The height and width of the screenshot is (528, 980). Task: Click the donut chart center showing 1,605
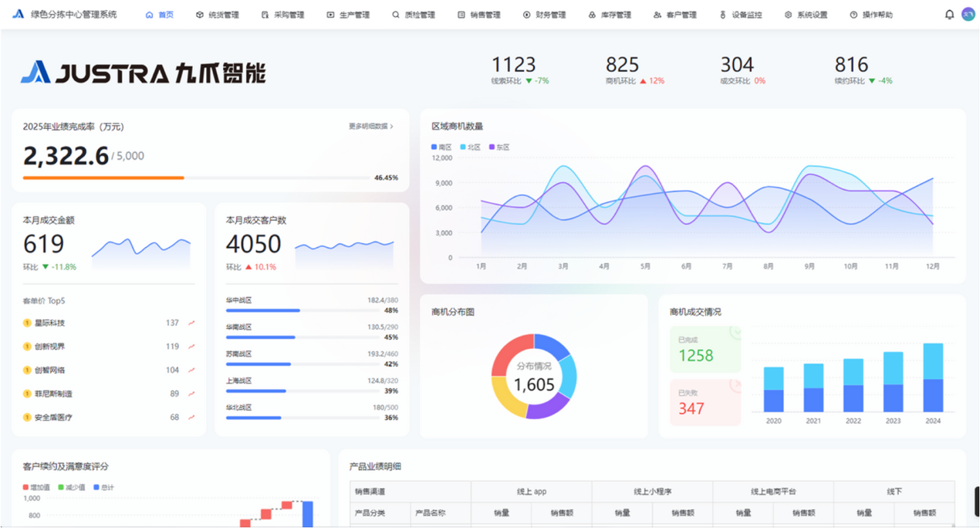(534, 377)
